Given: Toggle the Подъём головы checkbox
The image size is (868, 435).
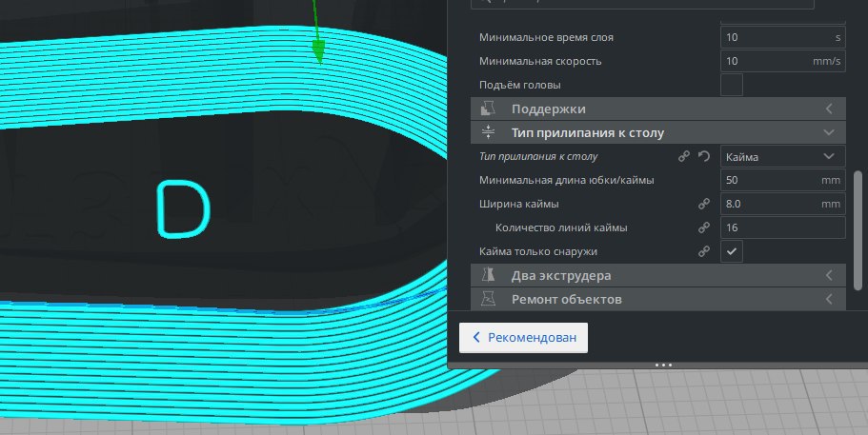Looking at the screenshot, I should [x=731, y=85].
